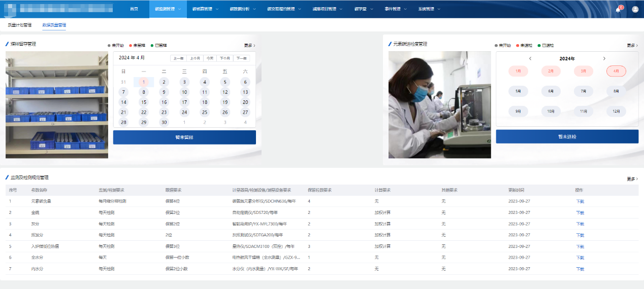Click the 暂未送检 blue bar
Screen dimensions: 644x289
pos(567,136)
